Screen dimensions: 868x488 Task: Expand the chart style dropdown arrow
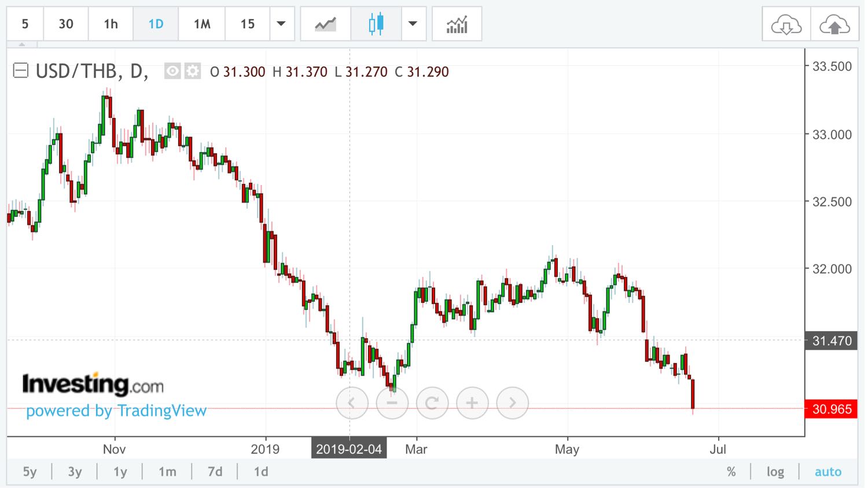(413, 24)
